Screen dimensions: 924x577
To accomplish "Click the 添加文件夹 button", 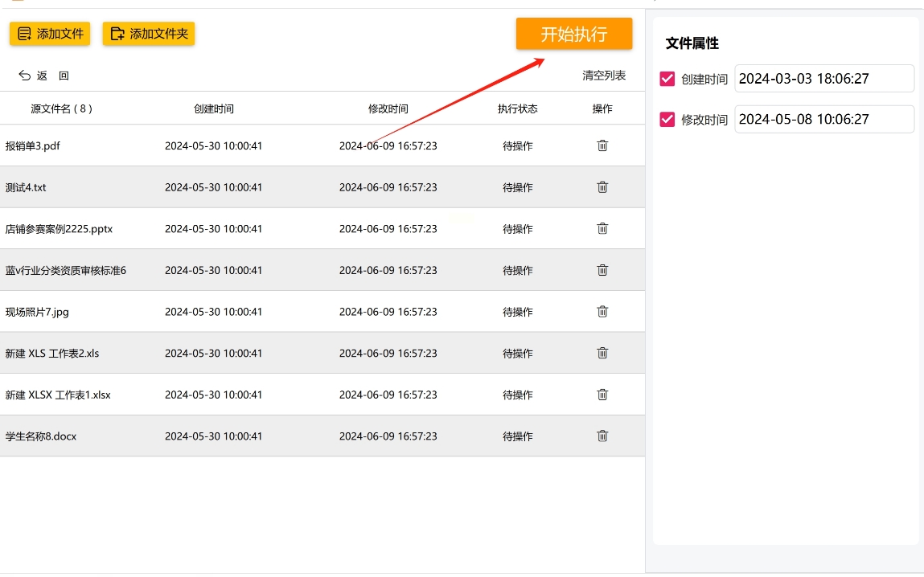I will [x=149, y=34].
